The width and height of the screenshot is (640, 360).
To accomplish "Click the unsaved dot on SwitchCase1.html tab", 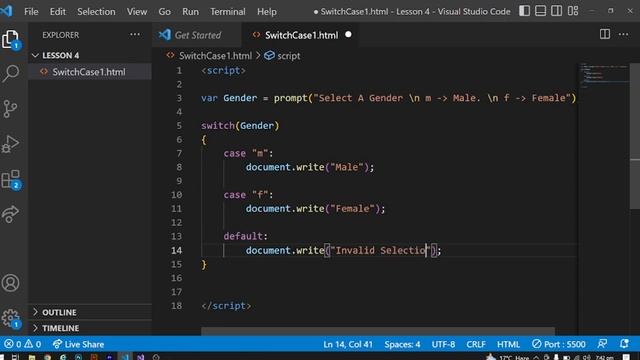I will (348, 35).
